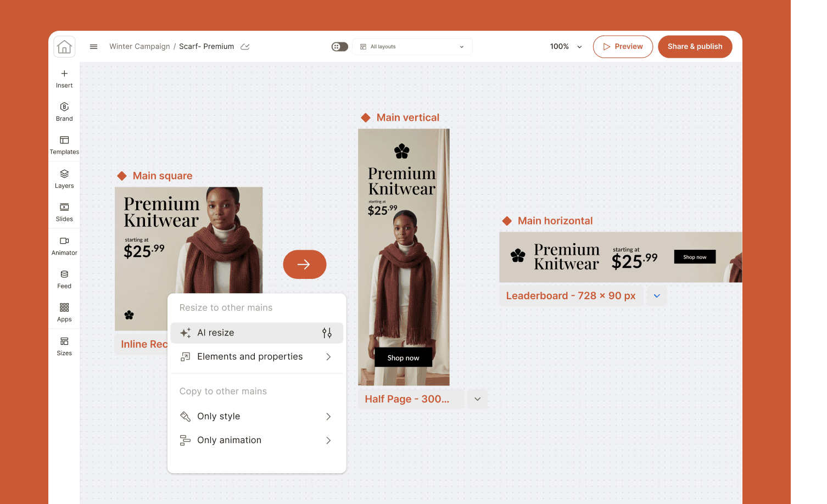The width and height of the screenshot is (827, 504).
Task: Select the Main vertical banner thumbnail
Action: (404, 257)
